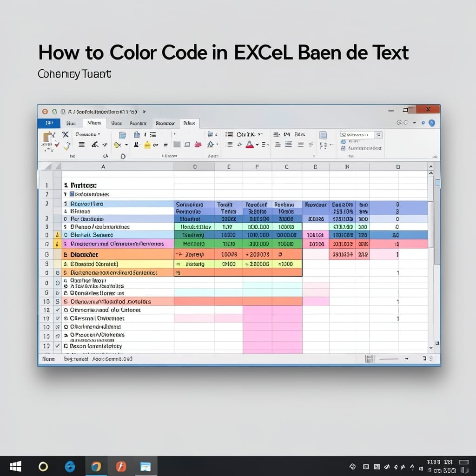Open the Chrome icon on taskbar
This screenshot has height=476, width=476.
click(96, 466)
